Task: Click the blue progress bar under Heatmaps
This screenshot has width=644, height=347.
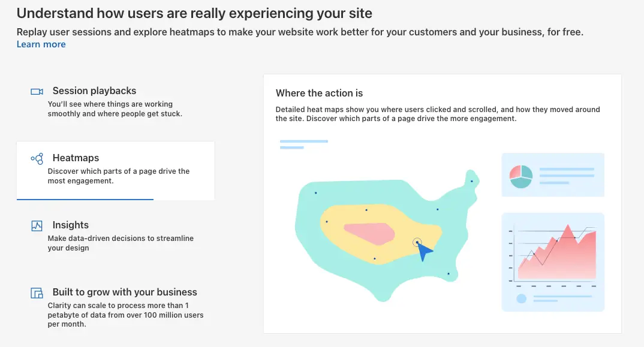Action: [85, 199]
